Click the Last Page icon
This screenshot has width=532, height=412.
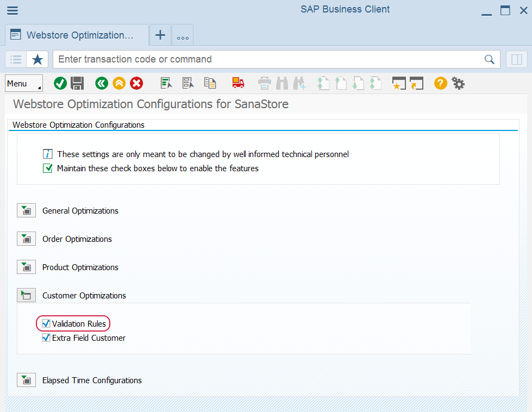point(375,83)
